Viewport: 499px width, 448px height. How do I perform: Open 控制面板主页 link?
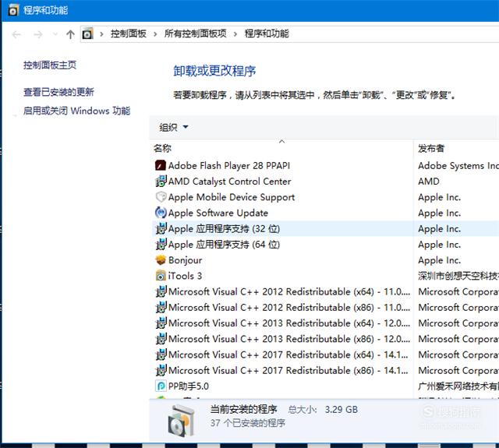50,65
